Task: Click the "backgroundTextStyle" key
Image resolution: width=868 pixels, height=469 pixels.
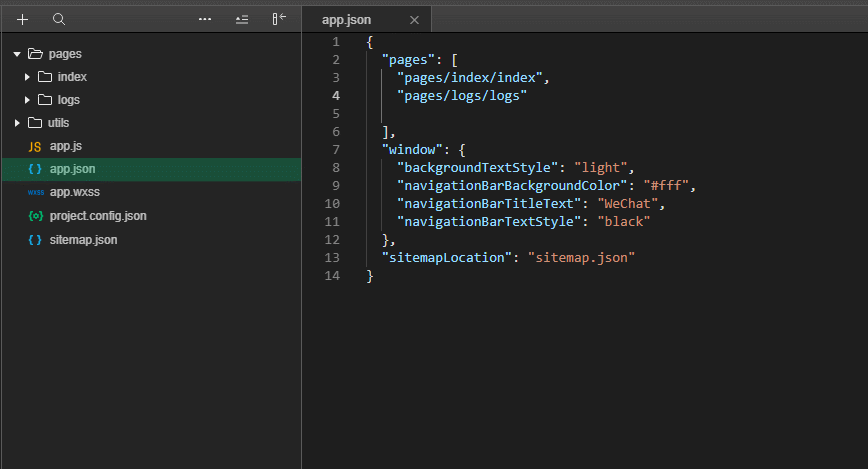Action: (477, 168)
